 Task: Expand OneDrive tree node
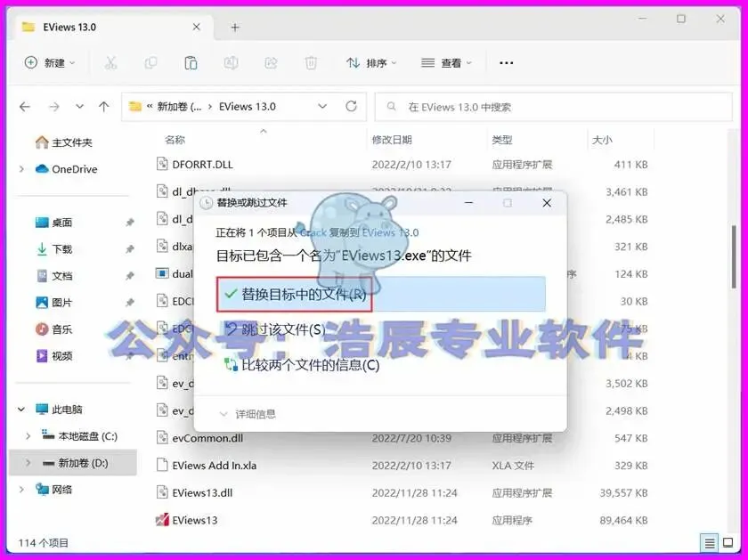(x=21, y=169)
